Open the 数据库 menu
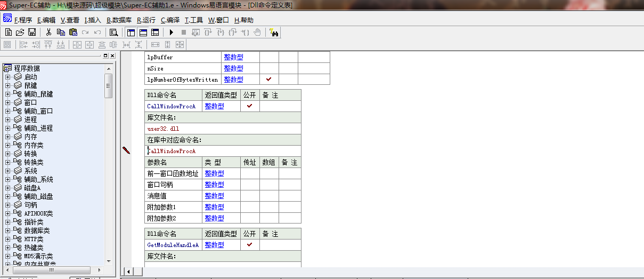 point(119,20)
